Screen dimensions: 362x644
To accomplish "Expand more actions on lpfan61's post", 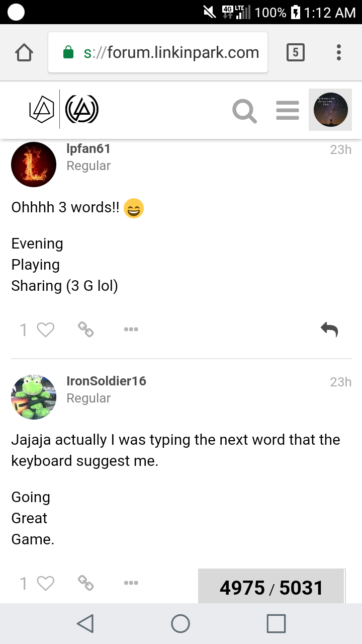I will pos(131,330).
